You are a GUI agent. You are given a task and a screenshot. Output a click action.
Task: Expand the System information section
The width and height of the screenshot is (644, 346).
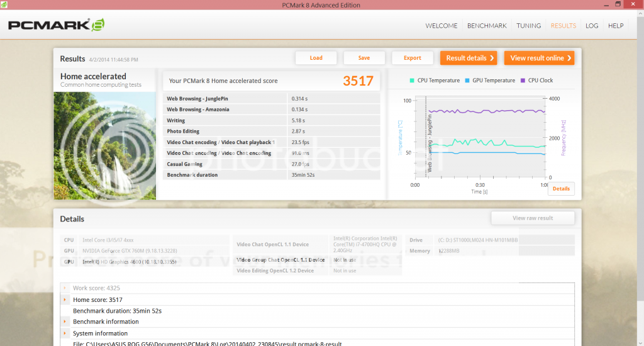[65, 333]
